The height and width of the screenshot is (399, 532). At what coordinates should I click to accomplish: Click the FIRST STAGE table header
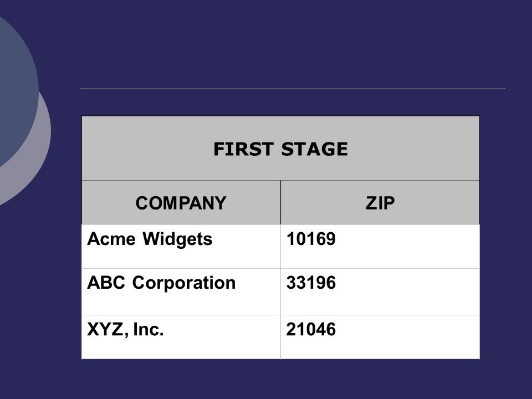click(280, 149)
